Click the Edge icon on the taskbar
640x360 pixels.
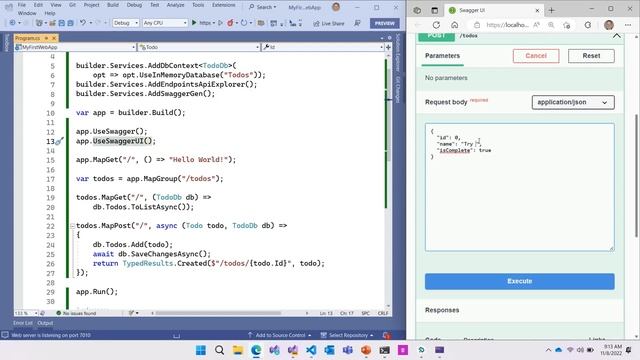[256, 350]
